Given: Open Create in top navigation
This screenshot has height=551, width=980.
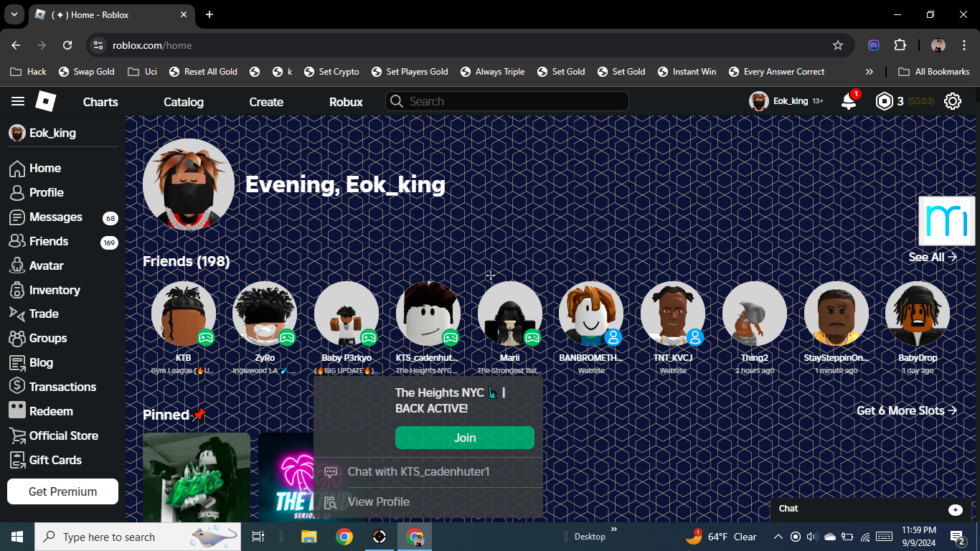Looking at the screenshot, I should 266,102.
